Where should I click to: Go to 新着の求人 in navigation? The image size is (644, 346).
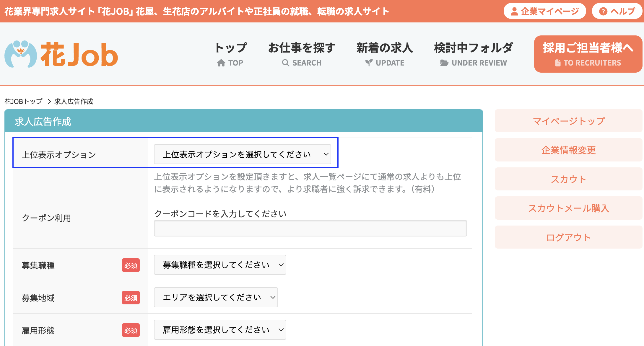point(385,48)
